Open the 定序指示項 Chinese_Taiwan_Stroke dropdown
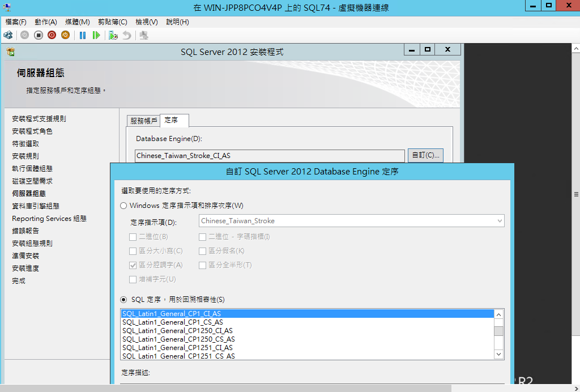This screenshot has width=580, height=392. (x=351, y=221)
